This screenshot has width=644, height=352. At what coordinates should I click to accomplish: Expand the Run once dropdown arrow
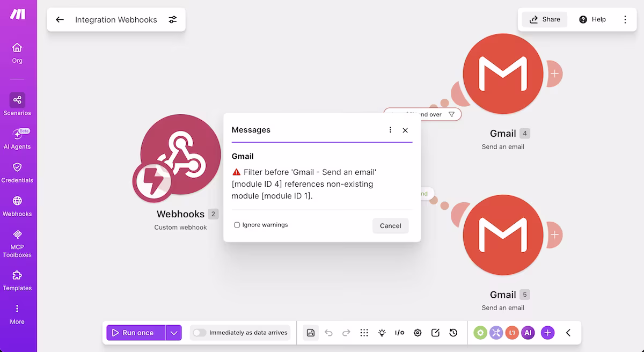pos(174,333)
